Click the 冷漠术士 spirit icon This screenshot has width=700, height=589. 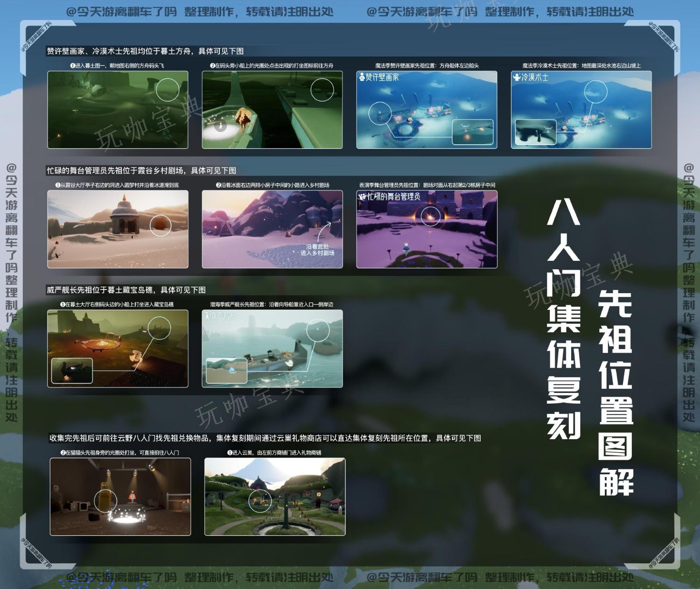tap(517, 77)
